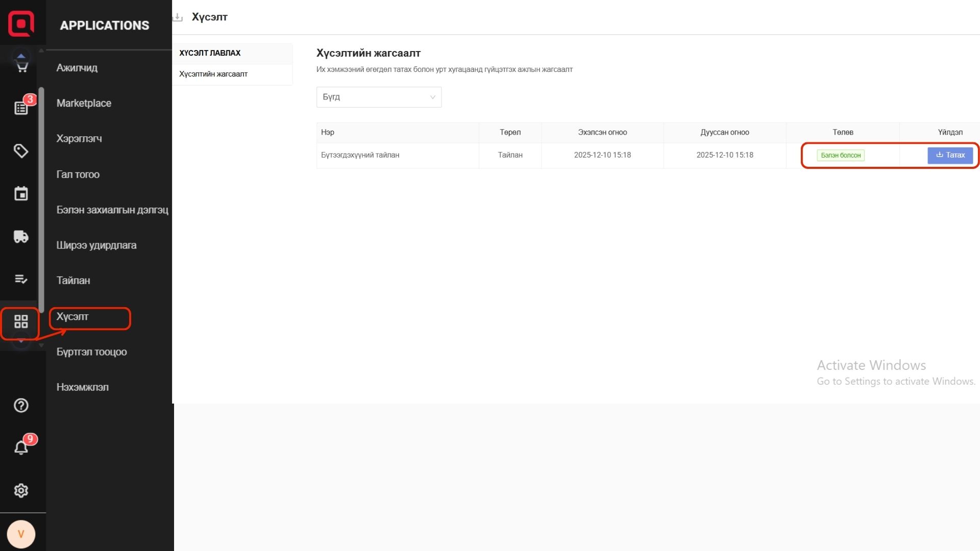Click the delivery truck sidebar icon
This screenshot has height=551, width=980.
(21, 237)
